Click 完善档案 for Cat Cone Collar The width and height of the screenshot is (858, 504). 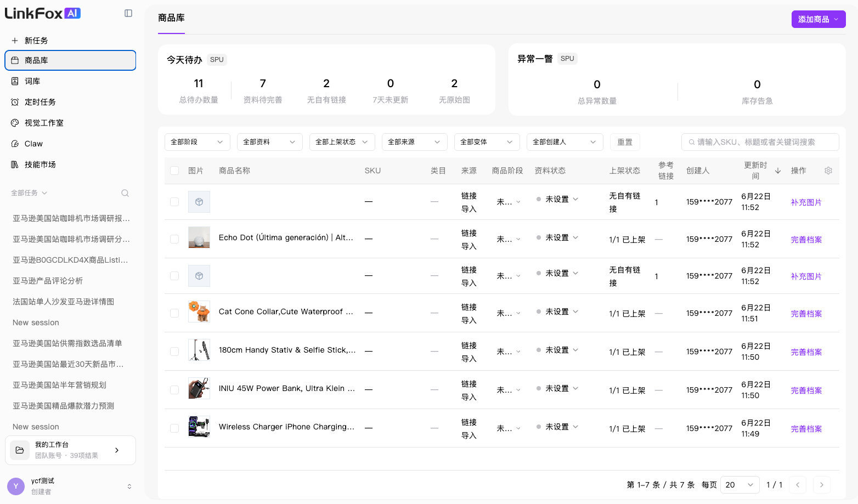(x=806, y=314)
